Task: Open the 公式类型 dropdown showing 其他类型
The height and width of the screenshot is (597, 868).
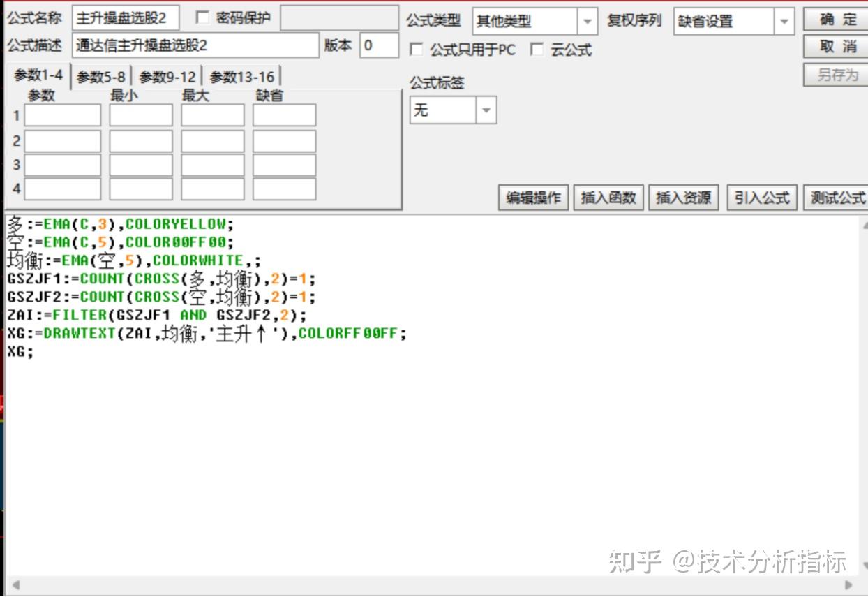Action: click(588, 22)
